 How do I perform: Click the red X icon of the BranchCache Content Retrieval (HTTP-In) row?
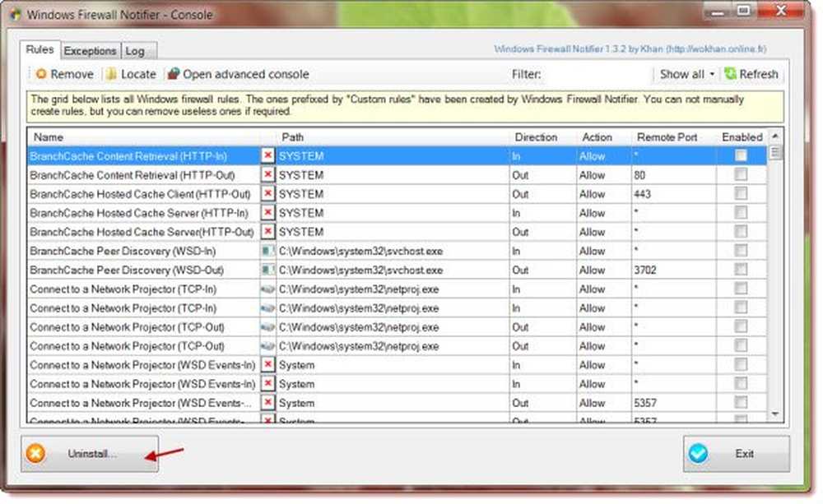268,155
